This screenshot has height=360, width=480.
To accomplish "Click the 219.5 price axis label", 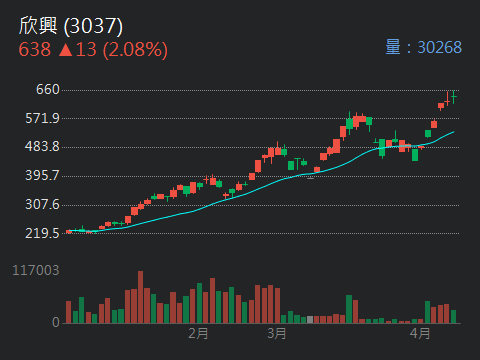I will 42,233.
